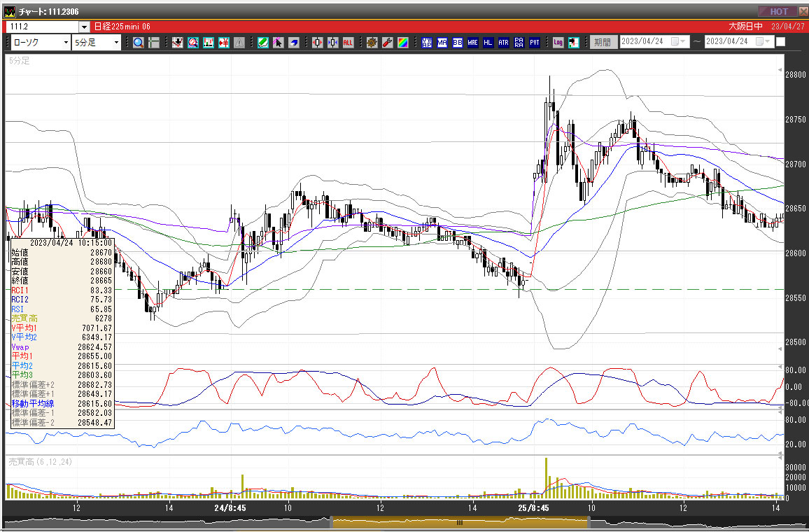Expand the 111.2 symbol code dropdown
The image size is (809, 532).
(x=84, y=27)
